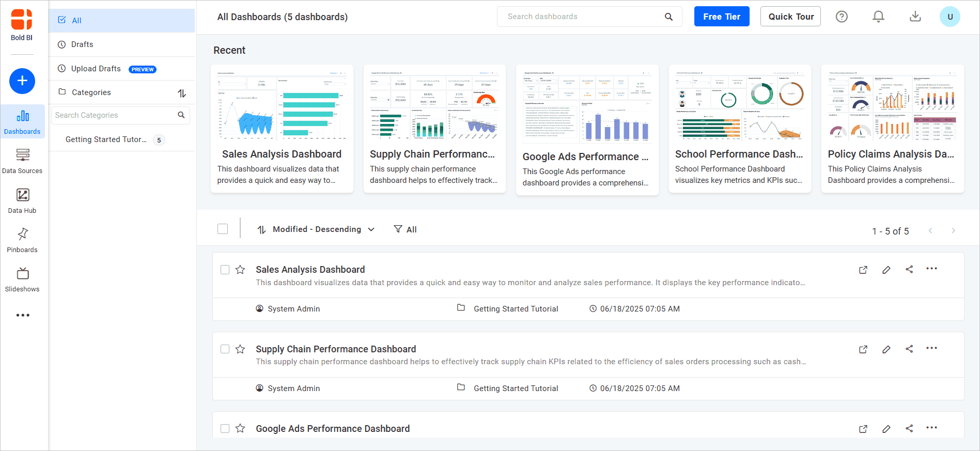Open more options for Sales Analysis Dashboard
Image resolution: width=980 pixels, height=451 pixels.
click(931, 269)
